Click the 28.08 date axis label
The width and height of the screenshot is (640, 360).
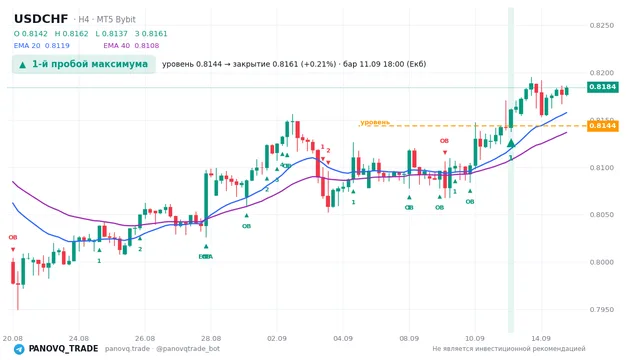click(211, 338)
